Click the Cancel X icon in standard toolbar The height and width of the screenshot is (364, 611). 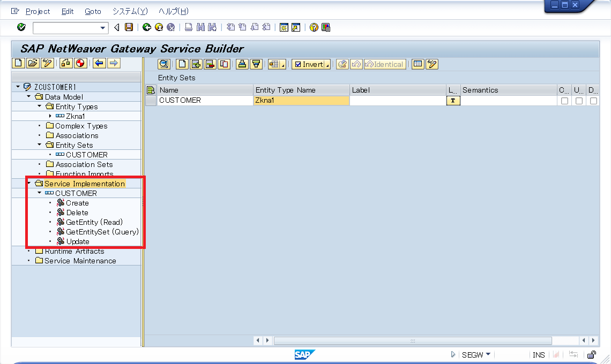pos(170,27)
